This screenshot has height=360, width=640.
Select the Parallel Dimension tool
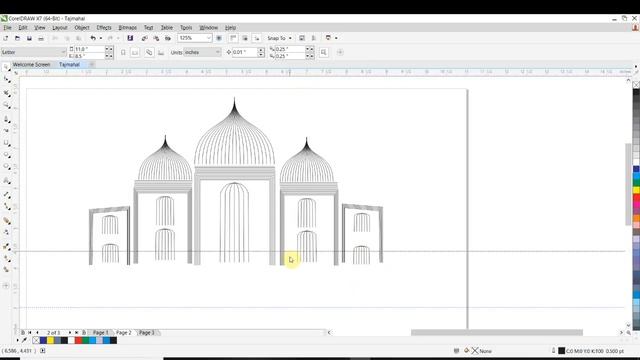6,195
